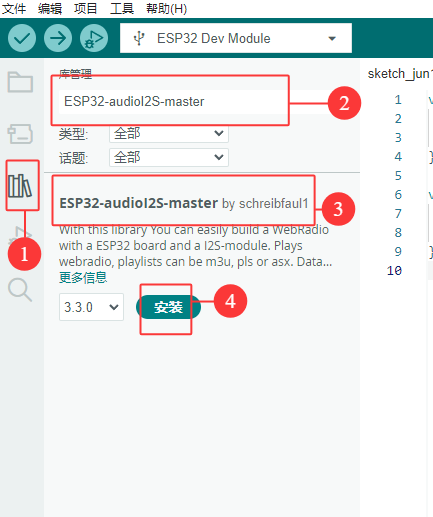433x517 pixels.
Task: Select library version 3.3.0 dropdown
Action: (x=91, y=307)
